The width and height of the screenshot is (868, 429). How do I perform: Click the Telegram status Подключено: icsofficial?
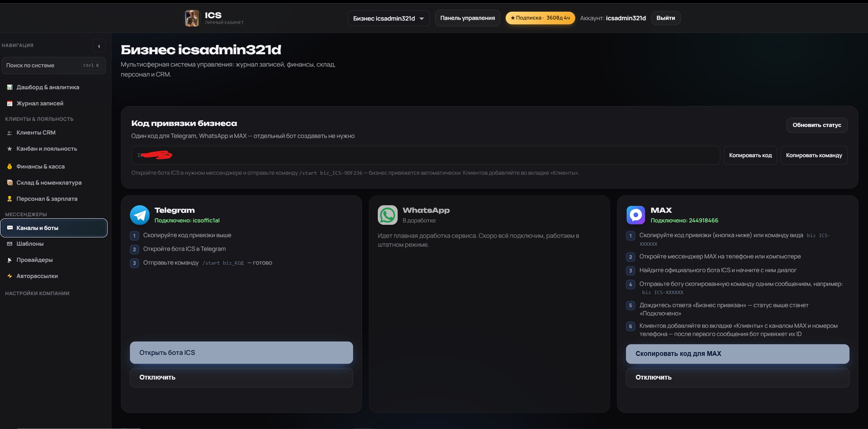pos(187,220)
